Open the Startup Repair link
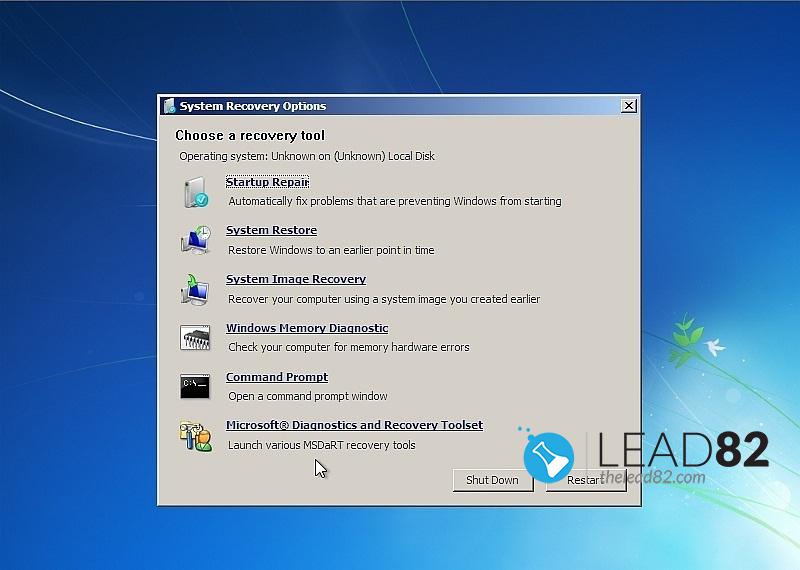Image resolution: width=800 pixels, height=570 pixels. pos(267,182)
